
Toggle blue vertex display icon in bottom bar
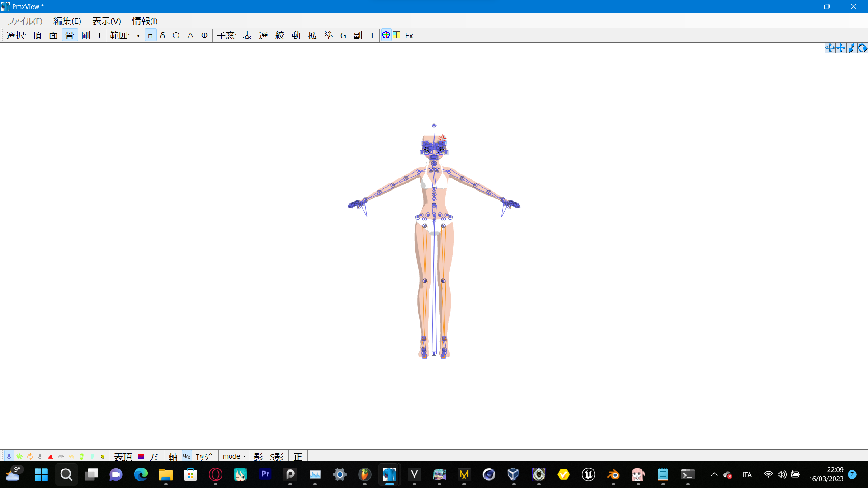tap(9, 456)
